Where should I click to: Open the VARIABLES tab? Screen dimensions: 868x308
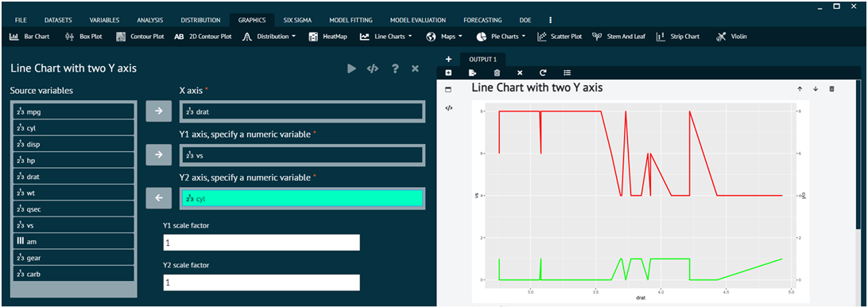[104, 20]
